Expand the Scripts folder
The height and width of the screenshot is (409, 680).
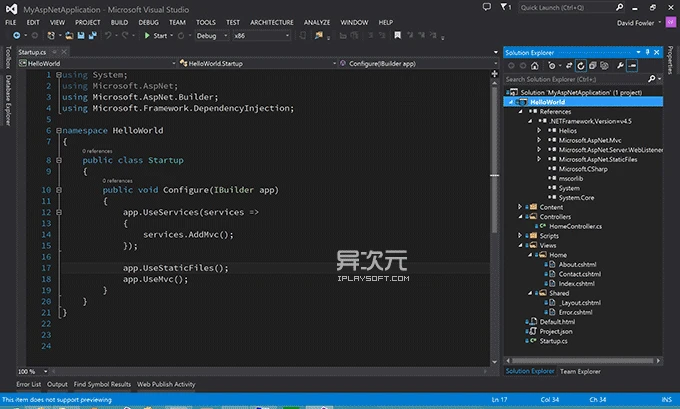(520, 236)
